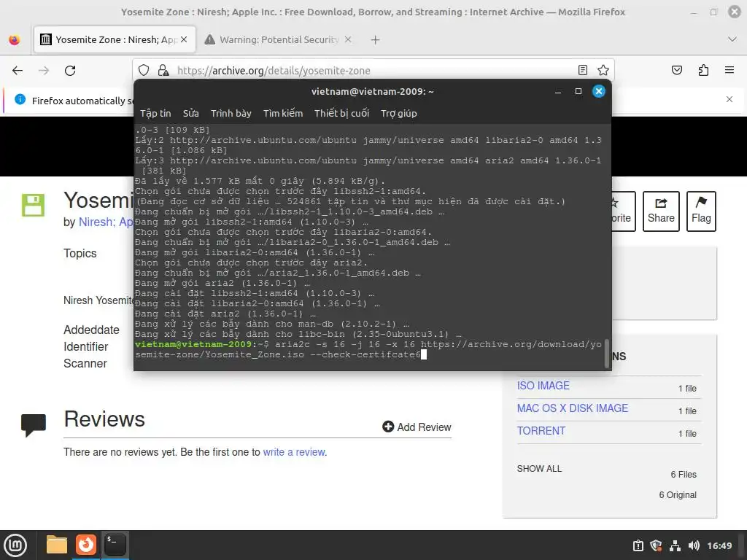Expand the list all tabs chevron

732,39
